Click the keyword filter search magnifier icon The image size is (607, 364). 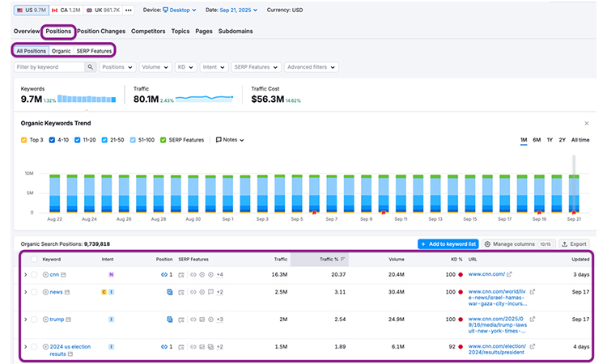[x=90, y=67]
